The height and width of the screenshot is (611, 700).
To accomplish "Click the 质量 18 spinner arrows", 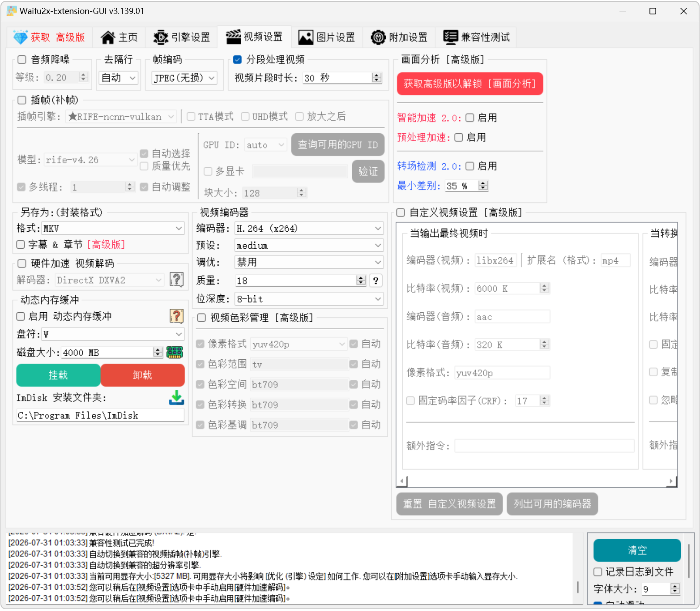I will click(361, 280).
